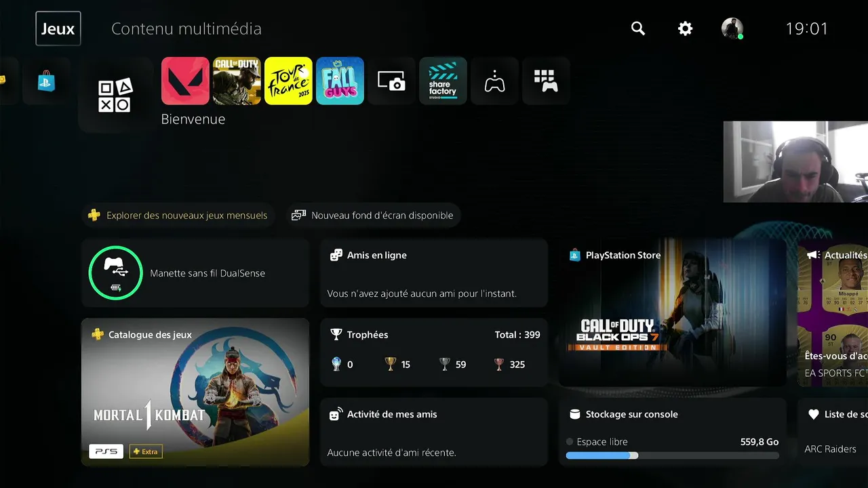Click the Stockage disk icon
Image resolution: width=868 pixels, height=488 pixels.
point(575,414)
